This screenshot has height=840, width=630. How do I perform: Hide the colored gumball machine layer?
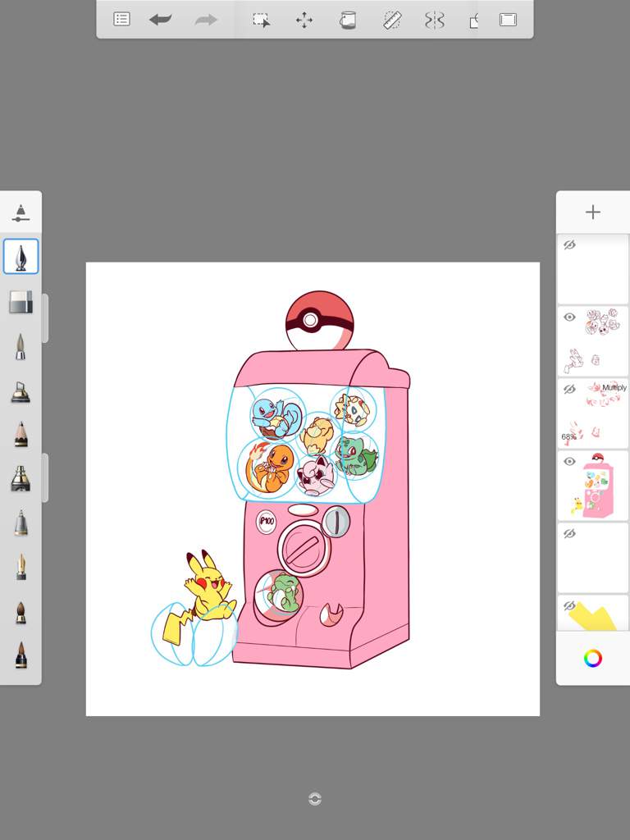[569, 461]
